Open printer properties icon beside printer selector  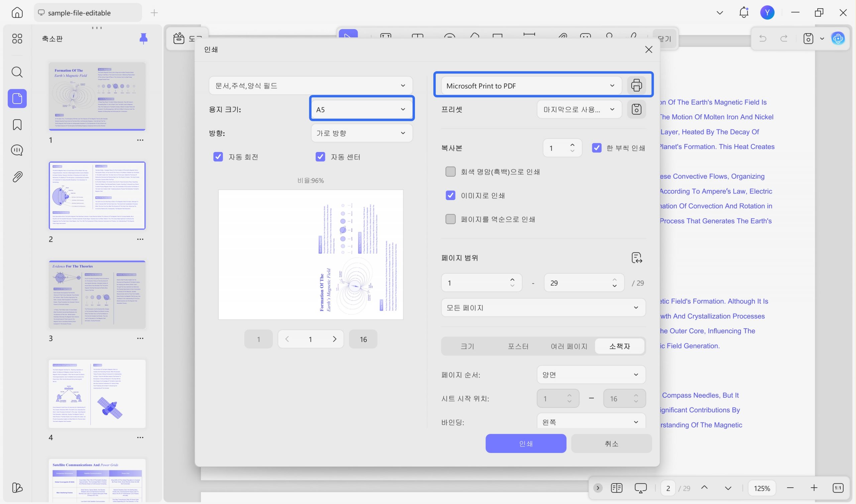coord(636,85)
